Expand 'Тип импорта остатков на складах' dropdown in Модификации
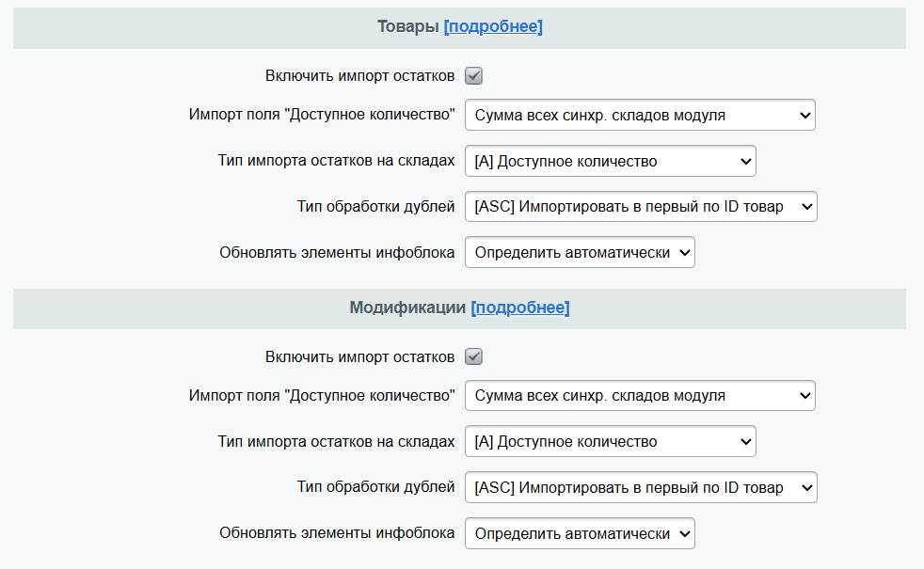The width and height of the screenshot is (924, 569). pos(610,442)
